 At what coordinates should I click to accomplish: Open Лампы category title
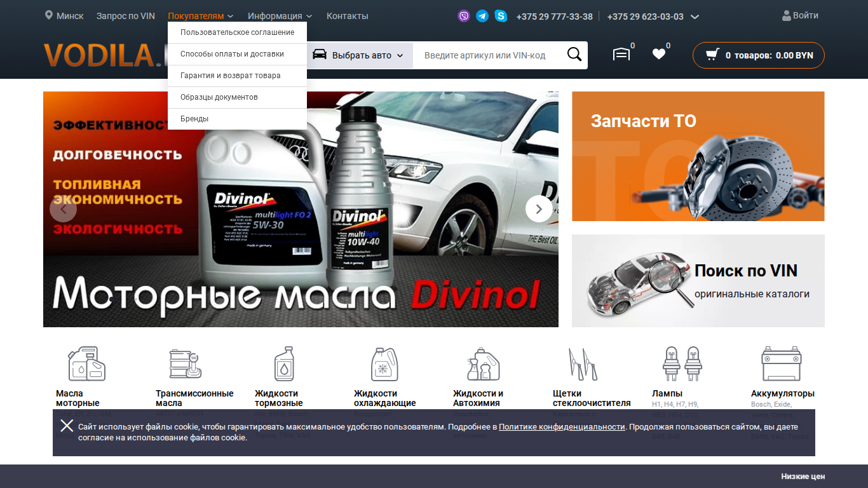667,393
